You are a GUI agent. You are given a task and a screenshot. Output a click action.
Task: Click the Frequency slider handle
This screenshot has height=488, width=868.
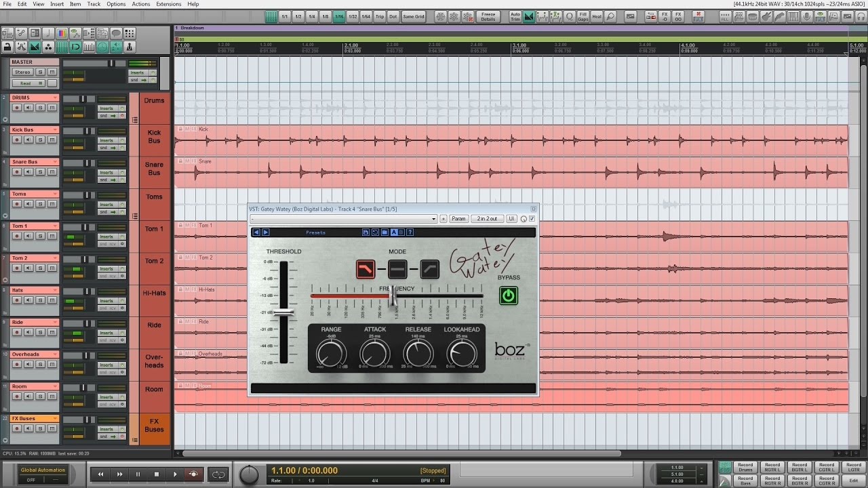[x=393, y=296]
